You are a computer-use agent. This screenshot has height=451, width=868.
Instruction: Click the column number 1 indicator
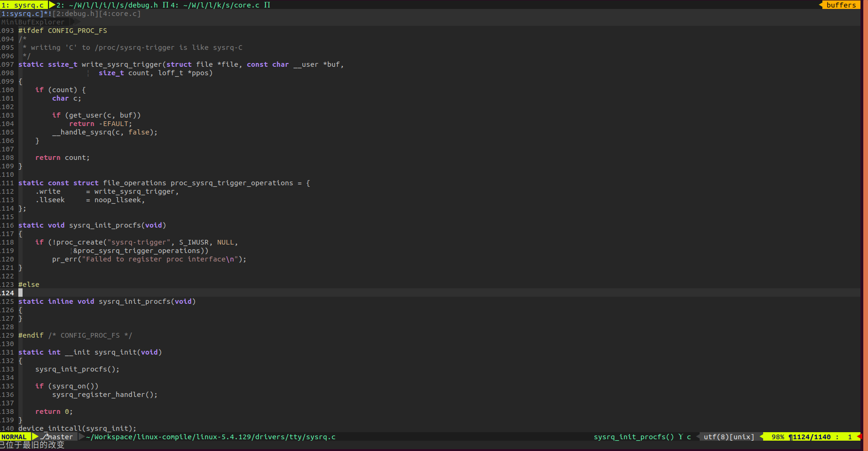coord(850,437)
